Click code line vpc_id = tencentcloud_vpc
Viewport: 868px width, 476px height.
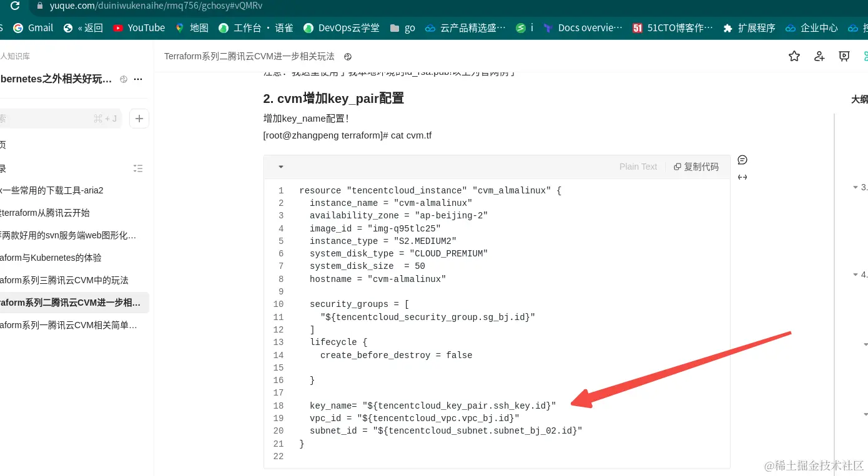pos(415,418)
